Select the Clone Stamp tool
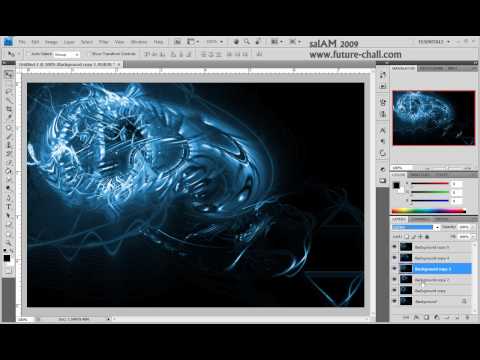The height and width of the screenshot is (360, 480). (x=9, y=145)
